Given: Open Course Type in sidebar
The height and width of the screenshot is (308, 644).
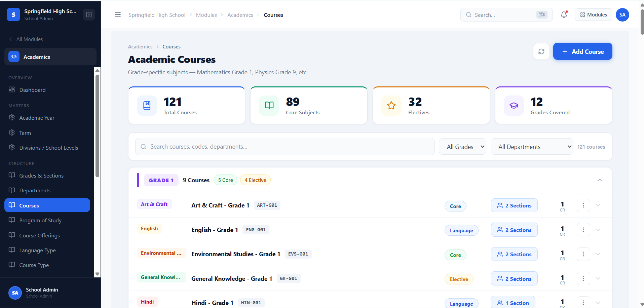Looking at the screenshot, I should pos(47,265).
